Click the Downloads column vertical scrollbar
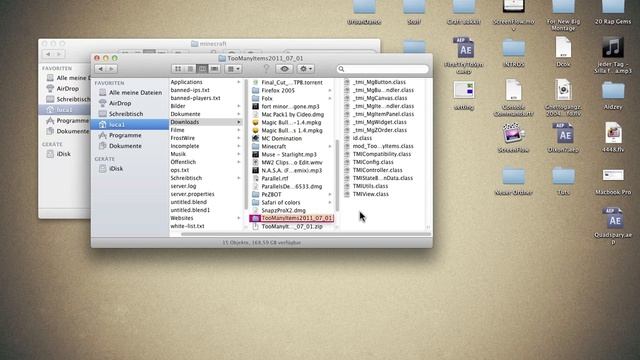 point(338,176)
